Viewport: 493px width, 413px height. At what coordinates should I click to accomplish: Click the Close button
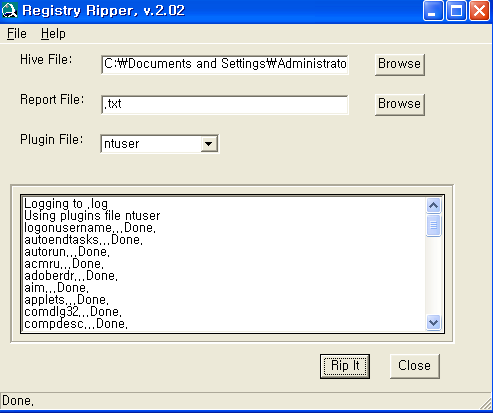(415, 366)
